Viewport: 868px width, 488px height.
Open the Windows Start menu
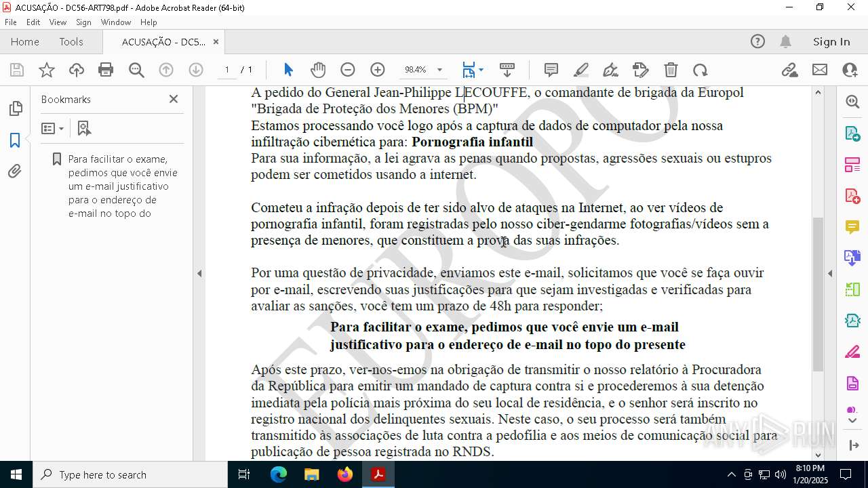point(16,474)
